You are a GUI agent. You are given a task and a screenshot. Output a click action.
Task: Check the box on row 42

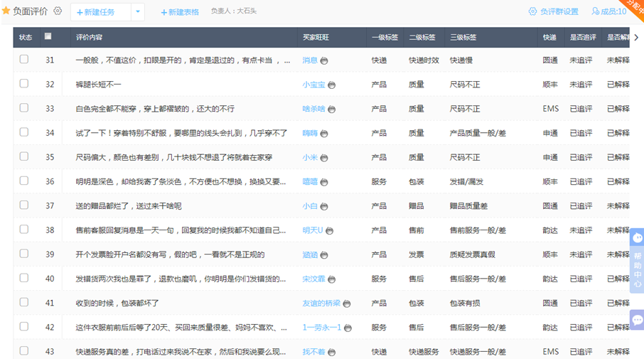[24, 327]
